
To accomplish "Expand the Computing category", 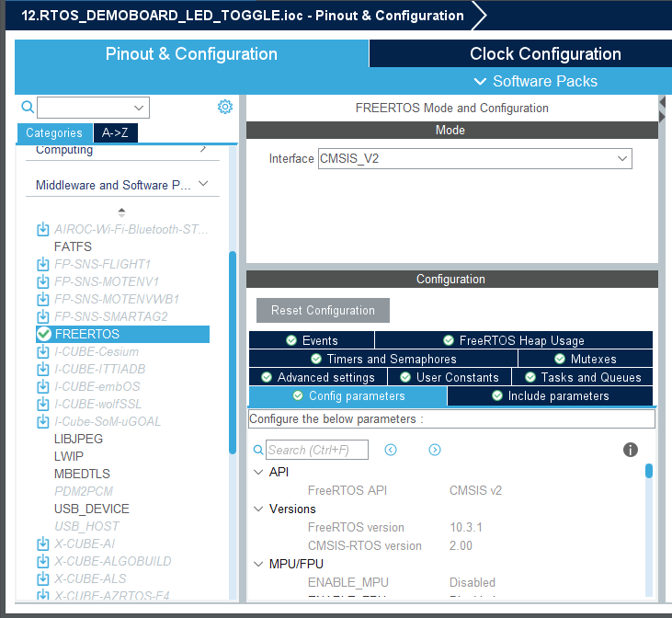I will (203, 149).
